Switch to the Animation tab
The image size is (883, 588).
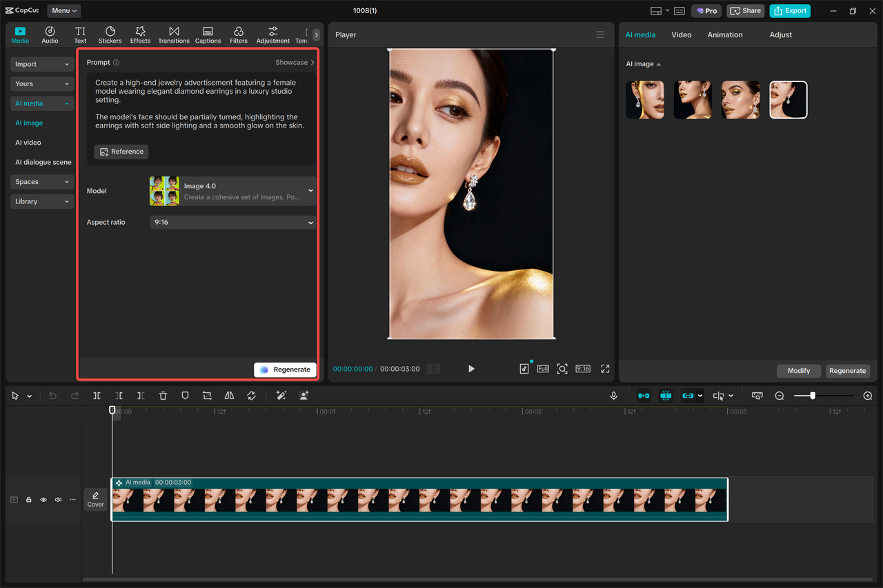[x=725, y=34]
